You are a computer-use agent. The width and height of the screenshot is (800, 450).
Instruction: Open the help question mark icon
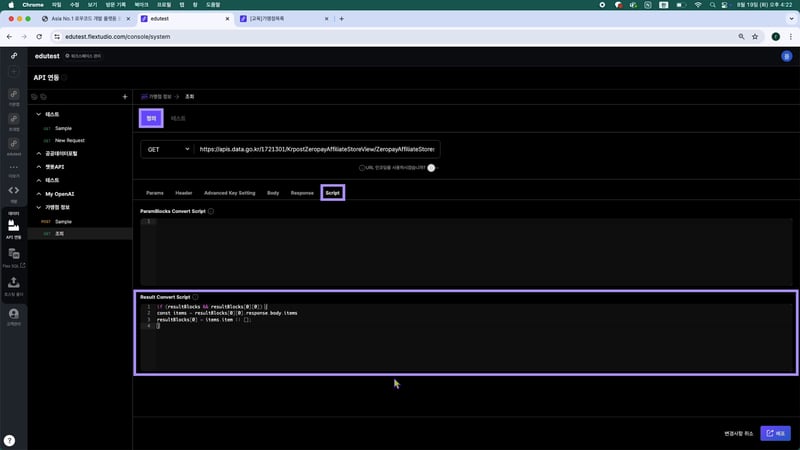click(x=9, y=440)
